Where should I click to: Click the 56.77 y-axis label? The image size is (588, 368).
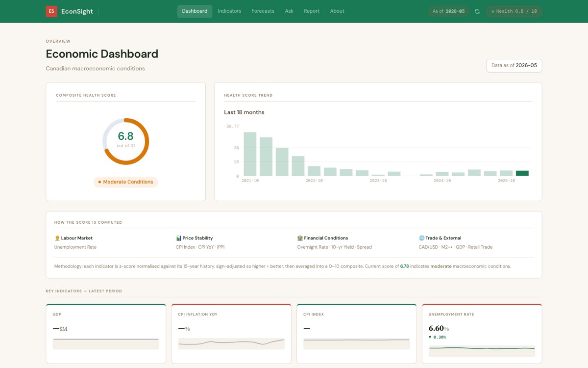coord(233,126)
